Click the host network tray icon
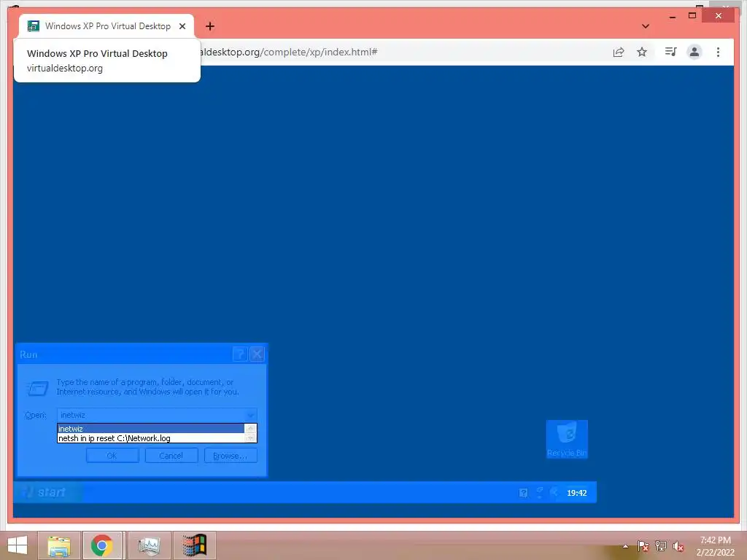Screen dimensions: 747x560 [x=661, y=545]
